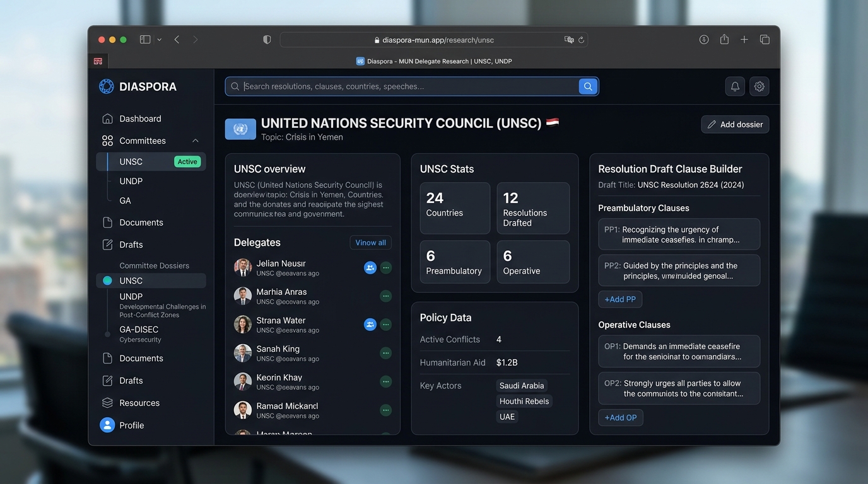Viewport: 868px width, 484px height.
Task: Select UNDP under Committees
Action: point(131,181)
